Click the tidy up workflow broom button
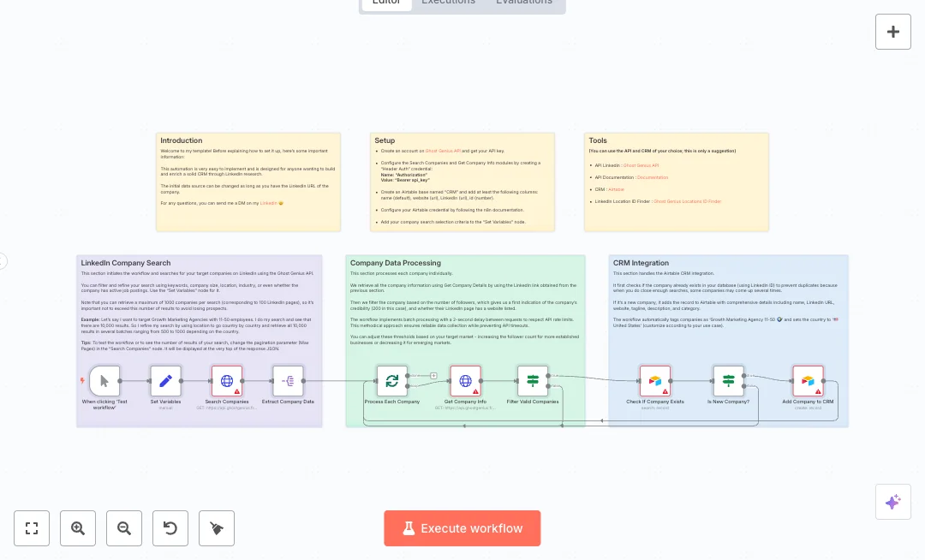925x560 pixels. [x=217, y=528]
